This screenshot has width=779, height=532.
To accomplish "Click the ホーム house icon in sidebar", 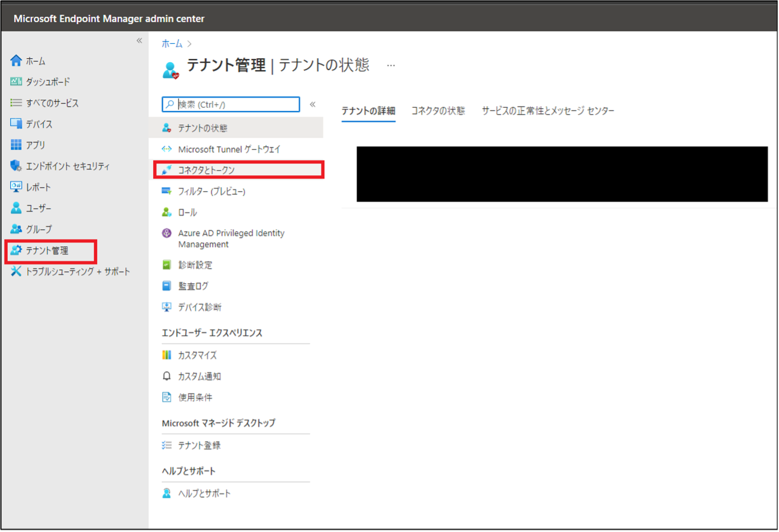I will (x=16, y=61).
